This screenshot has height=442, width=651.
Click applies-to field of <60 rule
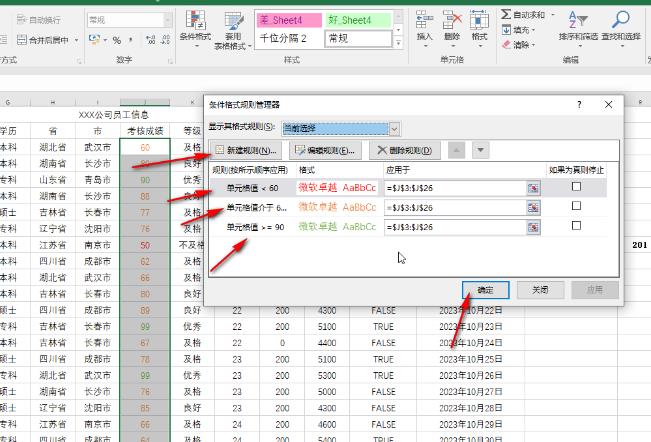click(x=455, y=188)
